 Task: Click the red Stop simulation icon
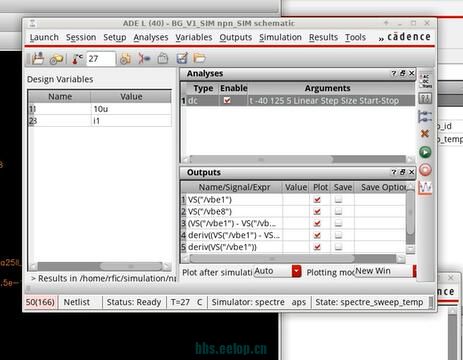click(x=425, y=170)
